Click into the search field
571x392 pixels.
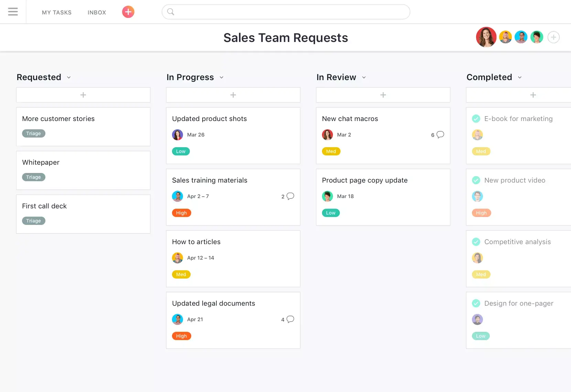tap(285, 12)
